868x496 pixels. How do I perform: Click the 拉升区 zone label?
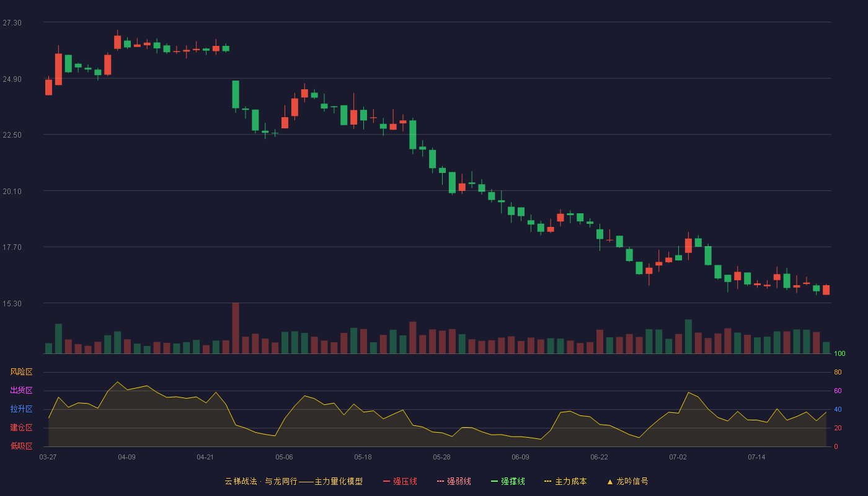pyautogui.click(x=21, y=409)
